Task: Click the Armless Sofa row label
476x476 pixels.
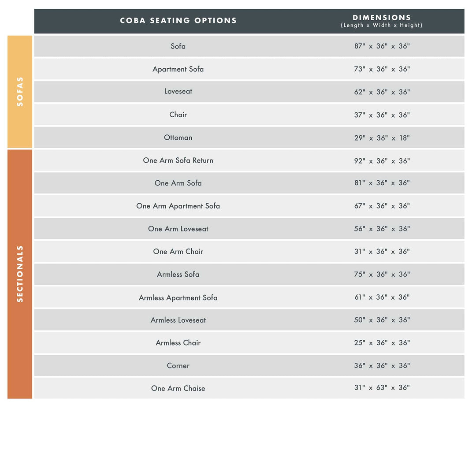Action: point(178,274)
